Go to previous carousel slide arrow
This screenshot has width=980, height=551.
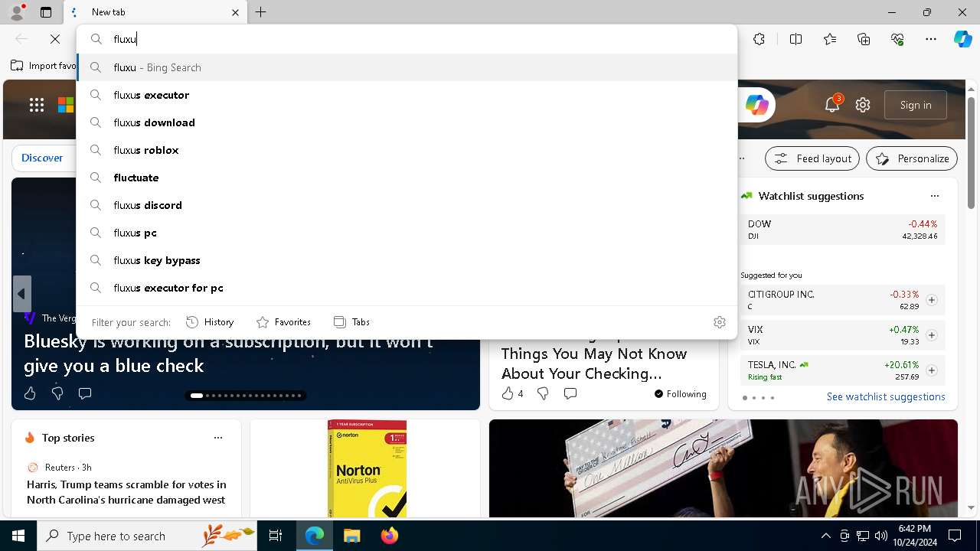coord(21,294)
